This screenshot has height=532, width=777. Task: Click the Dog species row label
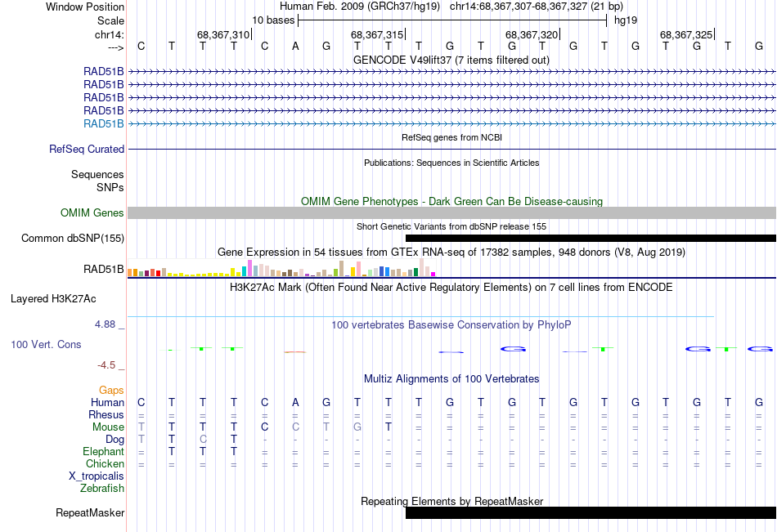(x=115, y=440)
